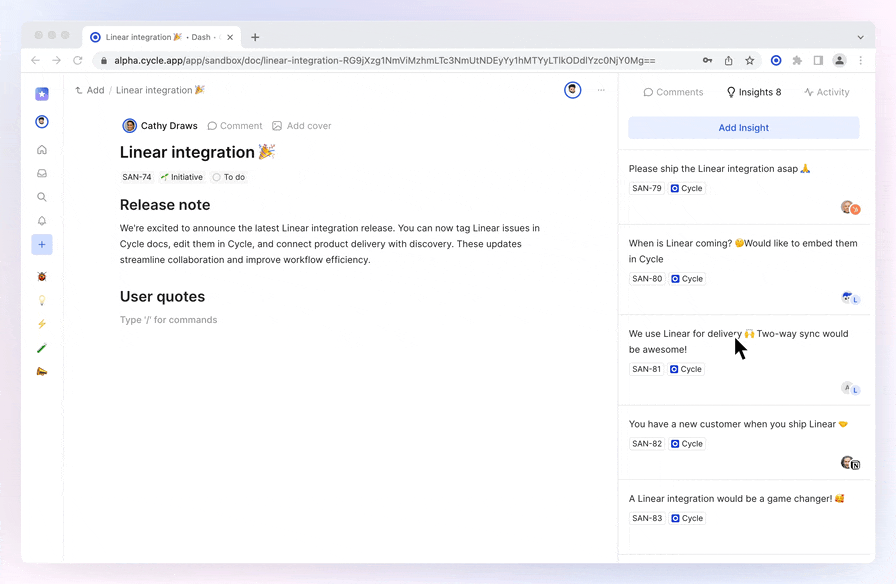Open a new browser tab
Viewport: 896px width, 584px height.
[255, 37]
